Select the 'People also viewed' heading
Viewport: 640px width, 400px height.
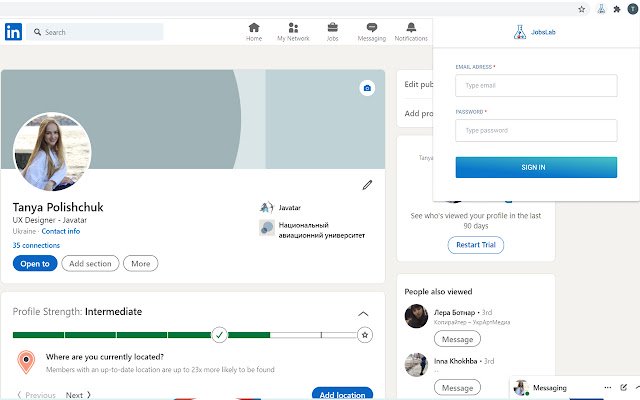(x=438, y=291)
